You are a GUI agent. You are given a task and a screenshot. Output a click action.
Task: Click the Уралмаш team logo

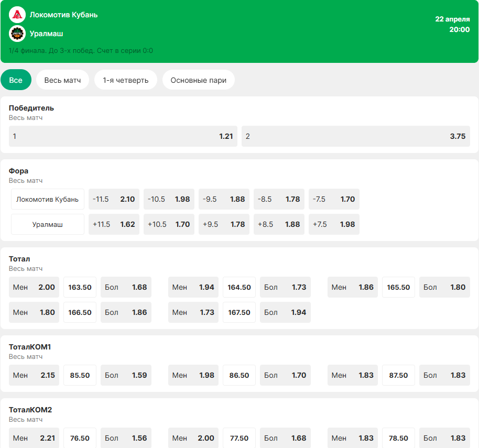(x=17, y=34)
